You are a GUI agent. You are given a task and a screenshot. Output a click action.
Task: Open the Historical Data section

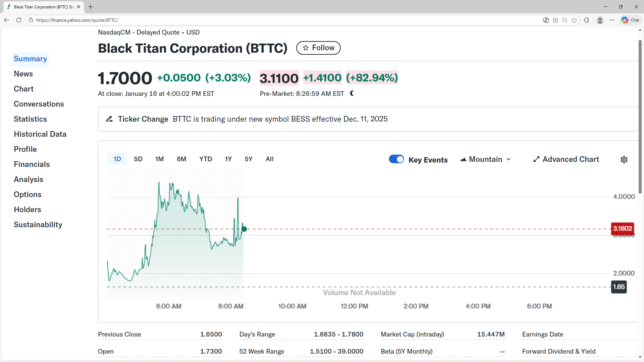tap(40, 134)
